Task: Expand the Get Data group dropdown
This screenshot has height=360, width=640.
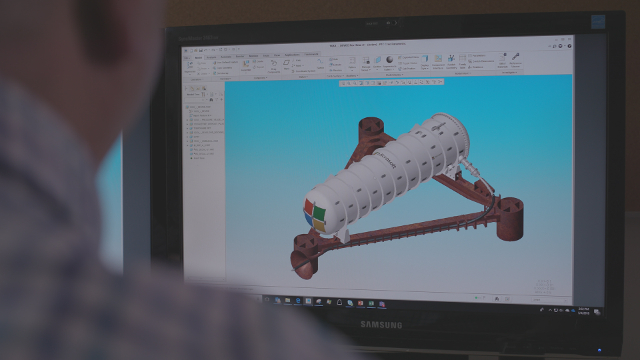Action: tap(225, 79)
